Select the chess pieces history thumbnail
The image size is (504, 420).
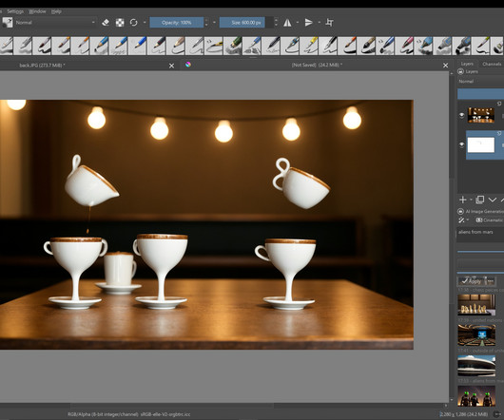pos(476,305)
